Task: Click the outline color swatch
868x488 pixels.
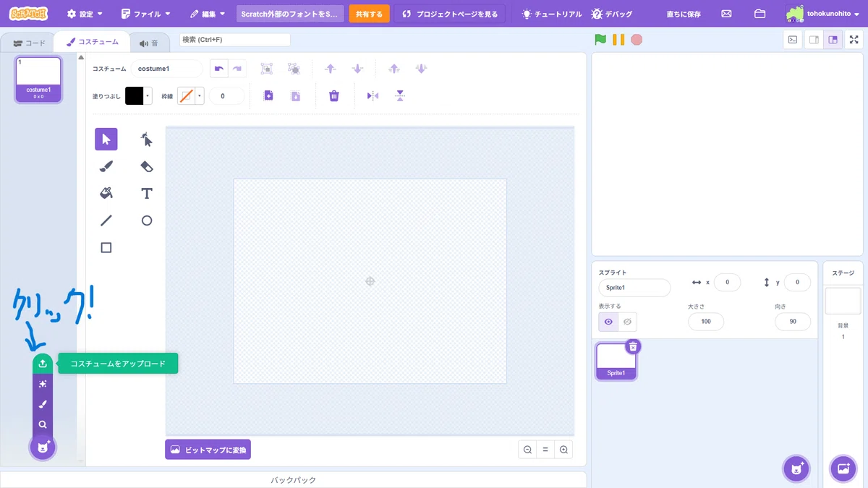Action: tap(187, 95)
